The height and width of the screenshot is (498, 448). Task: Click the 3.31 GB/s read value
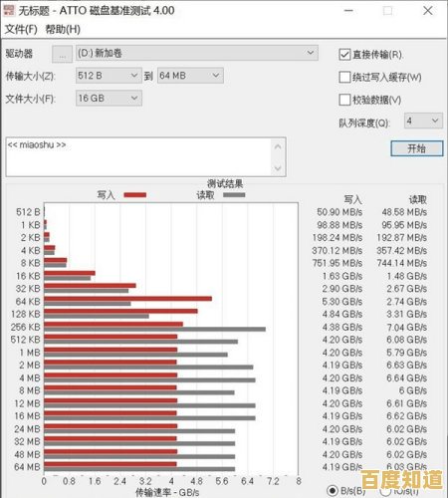[x=407, y=314]
